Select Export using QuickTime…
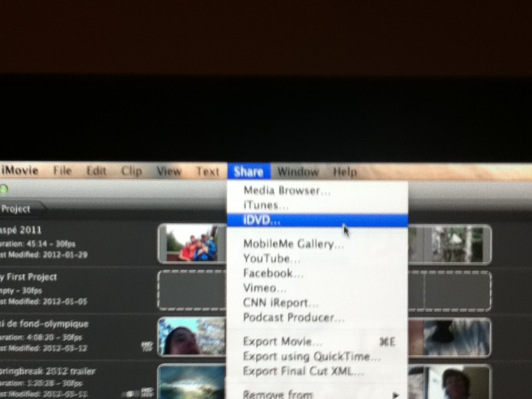 pos(317,356)
